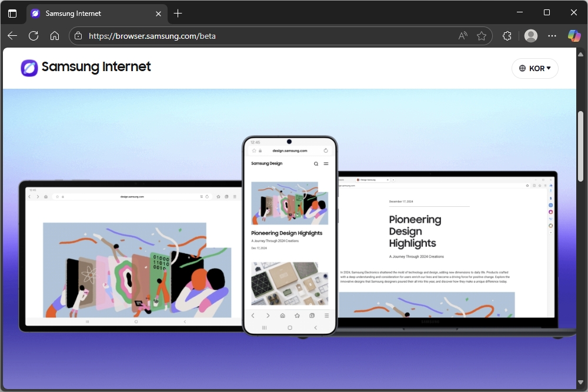Click phone mockup forward arrow in bottom bar
Screen dimensions: 588x392
pyautogui.click(x=268, y=316)
